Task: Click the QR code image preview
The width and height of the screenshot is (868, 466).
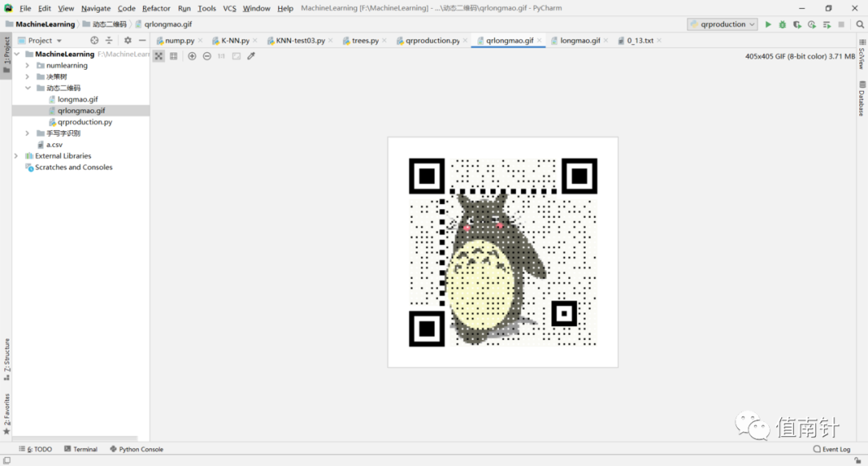Action: coord(502,252)
